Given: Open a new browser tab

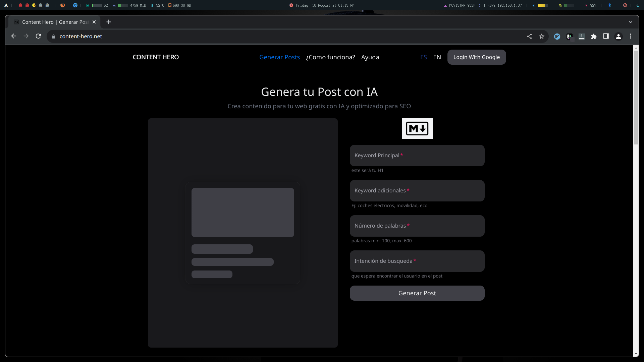Looking at the screenshot, I should [x=109, y=22].
